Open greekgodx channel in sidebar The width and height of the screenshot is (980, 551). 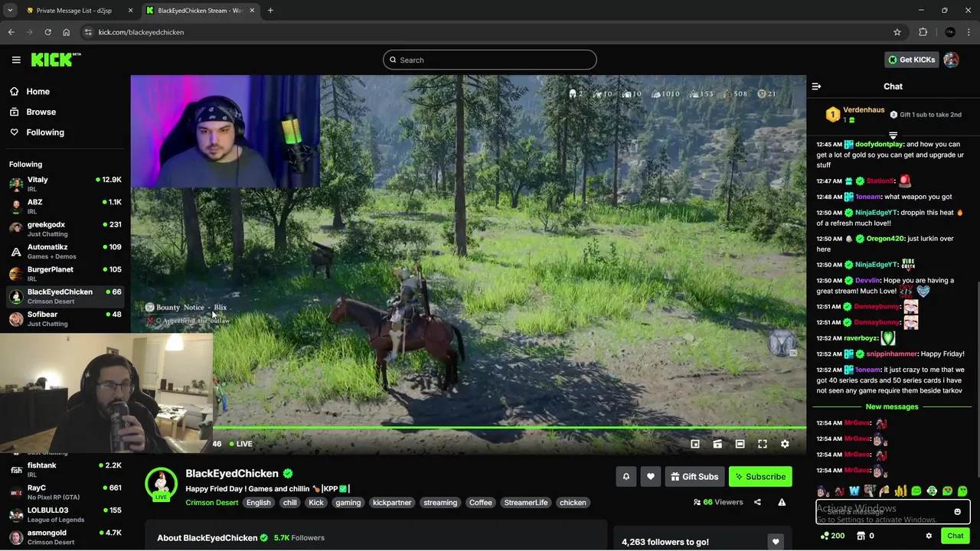click(65, 229)
